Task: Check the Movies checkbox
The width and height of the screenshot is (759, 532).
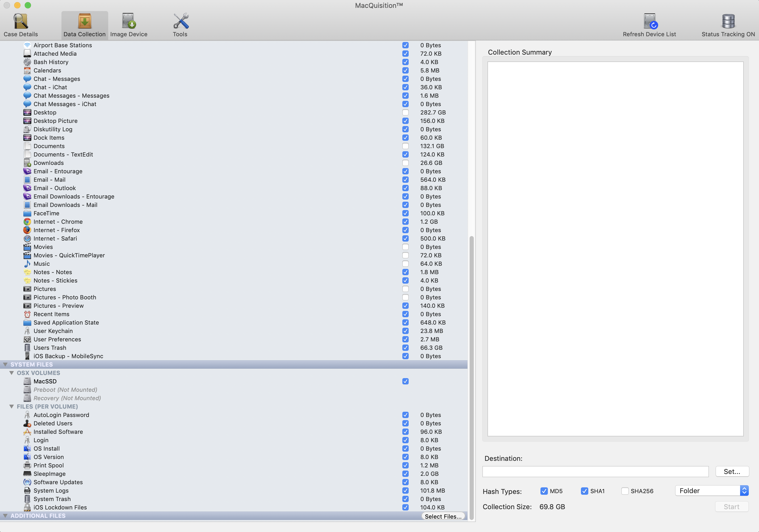Action: [405, 247]
